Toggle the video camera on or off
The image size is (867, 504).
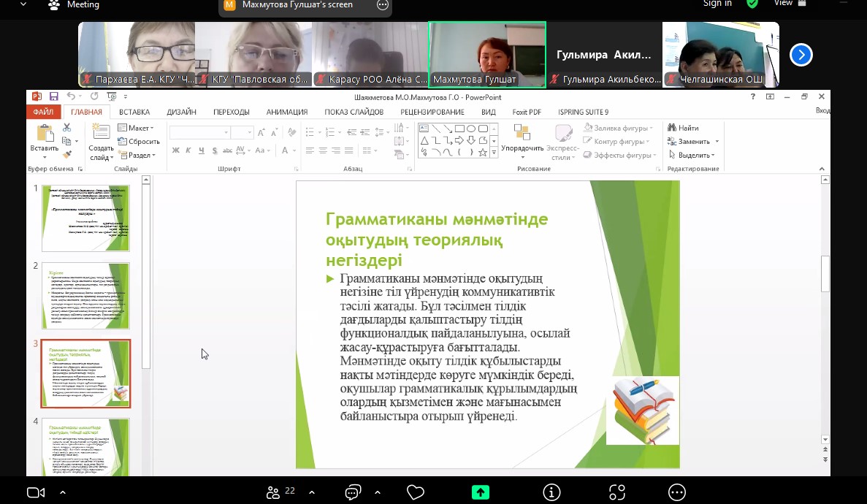(x=35, y=492)
